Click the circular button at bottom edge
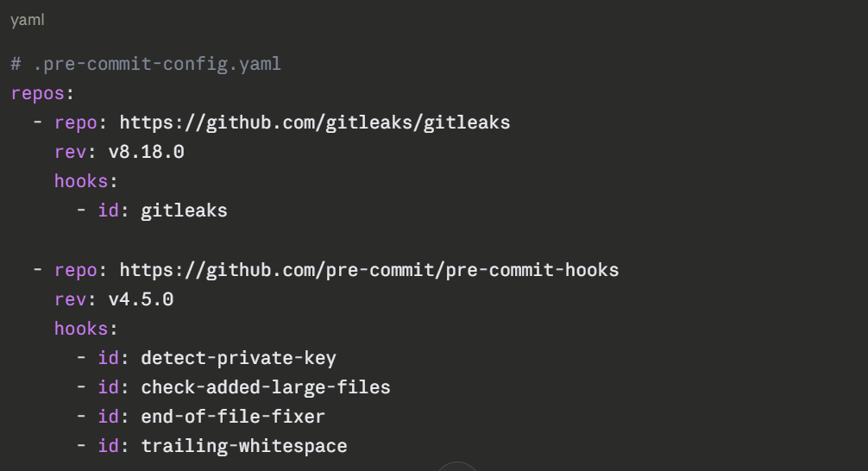 (x=456, y=467)
